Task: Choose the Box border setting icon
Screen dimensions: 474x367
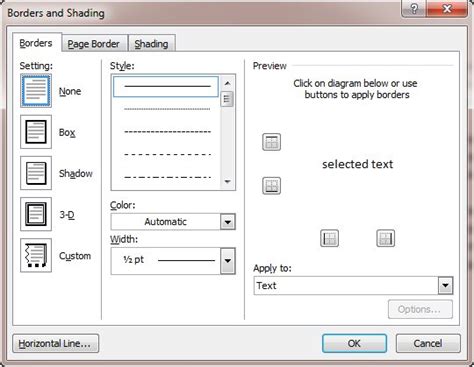Action: pos(36,132)
